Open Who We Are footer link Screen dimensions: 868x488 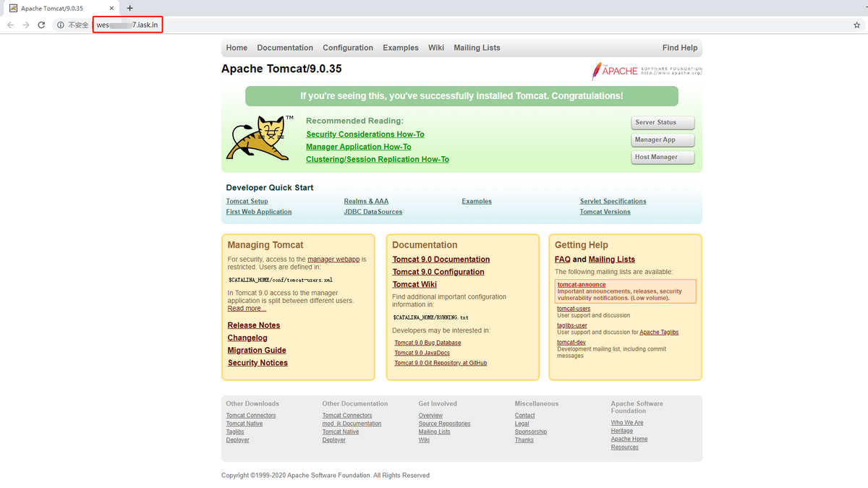coord(627,423)
